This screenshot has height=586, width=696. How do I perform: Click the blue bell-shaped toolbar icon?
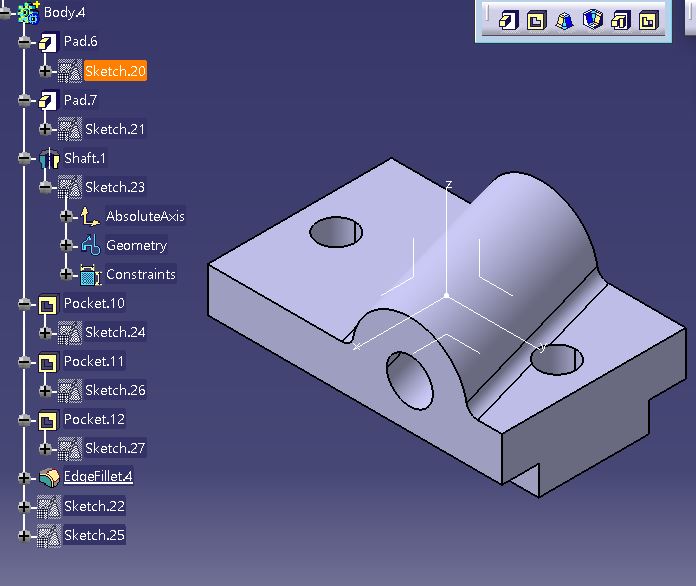pyautogui.click(x=564, y=20)
